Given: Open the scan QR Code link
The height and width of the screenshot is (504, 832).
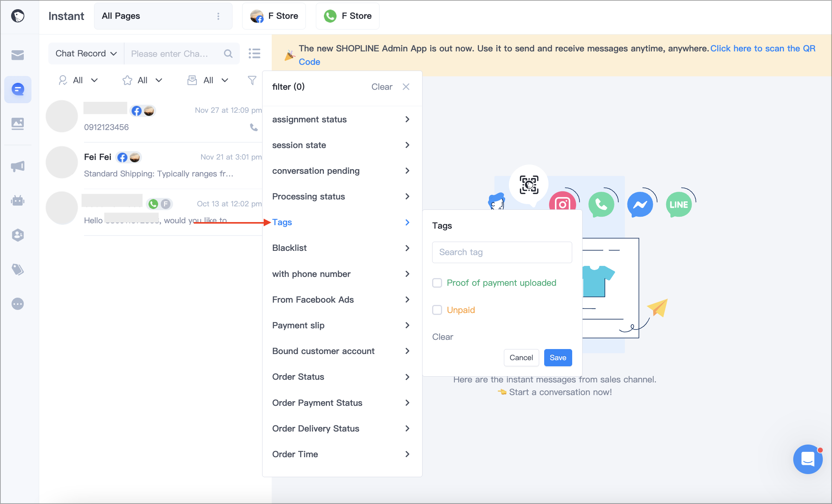Looking at the screenshot, I should click(x=763, y=49).
